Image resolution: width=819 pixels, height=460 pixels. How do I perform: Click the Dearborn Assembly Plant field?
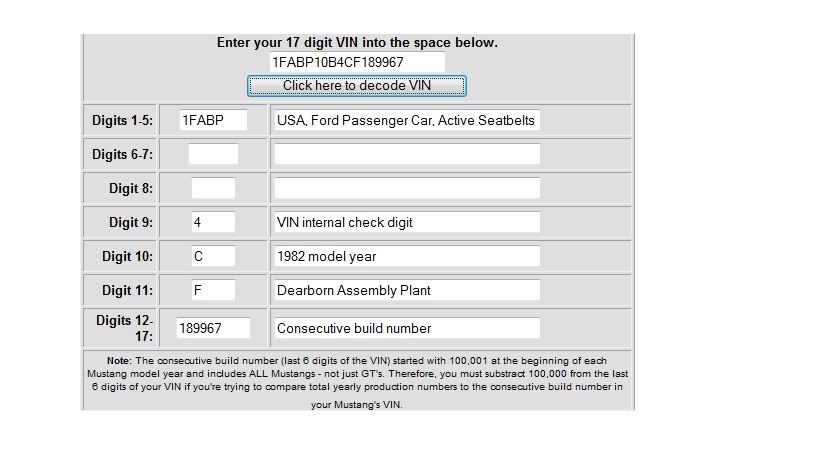point(406,290)
